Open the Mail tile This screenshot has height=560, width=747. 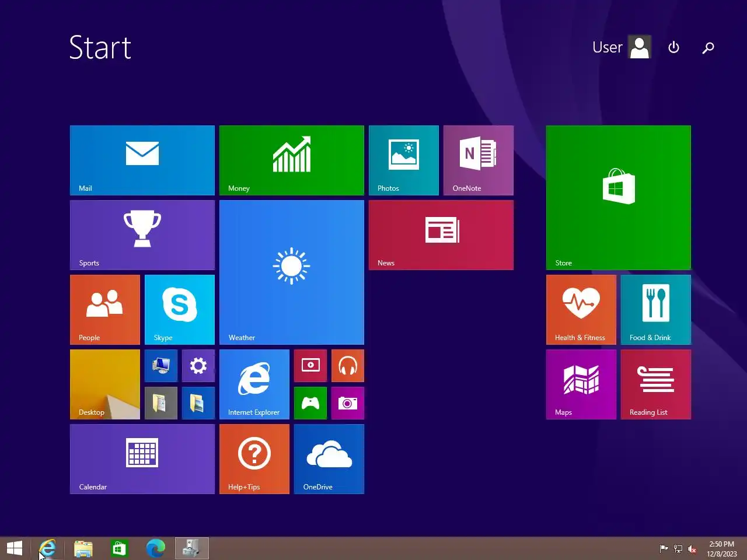coord(142,160)
